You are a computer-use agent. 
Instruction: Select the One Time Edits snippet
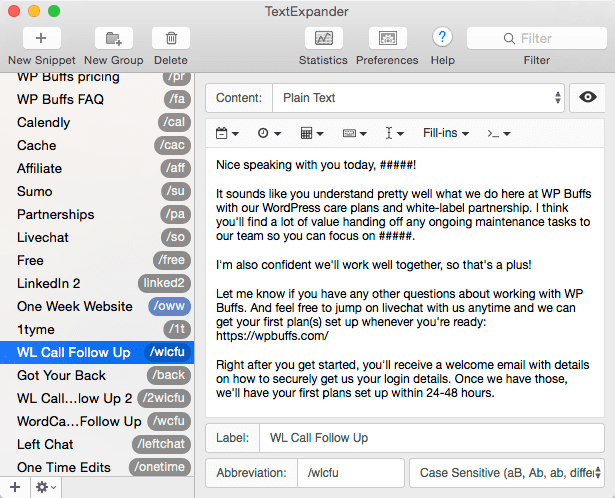[x=97, y=467]
